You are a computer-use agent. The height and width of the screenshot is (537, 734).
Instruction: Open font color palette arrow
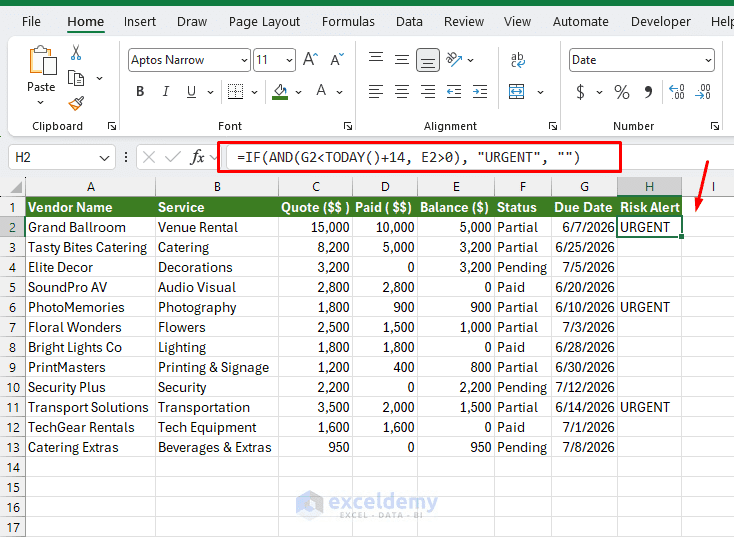(340, 92)
